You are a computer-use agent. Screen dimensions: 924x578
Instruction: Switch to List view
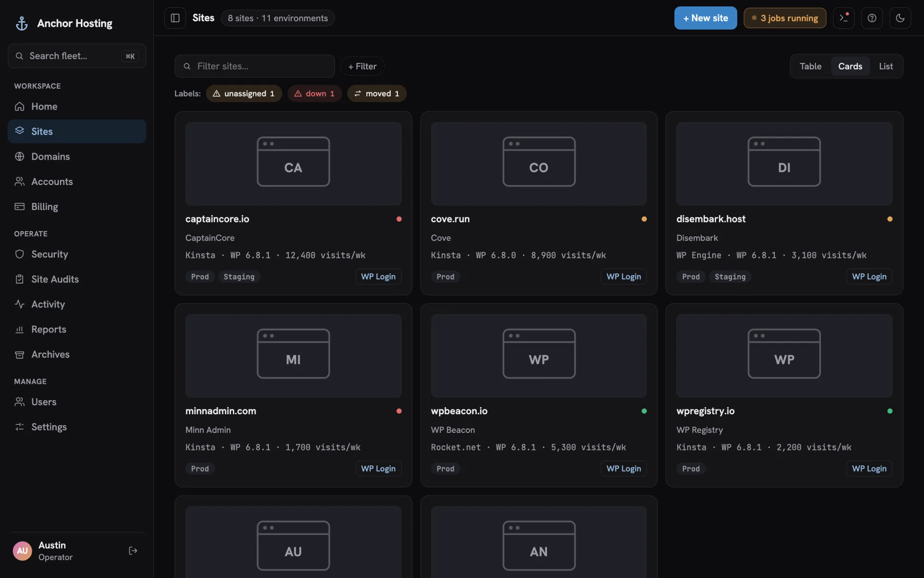click(886, 66)
